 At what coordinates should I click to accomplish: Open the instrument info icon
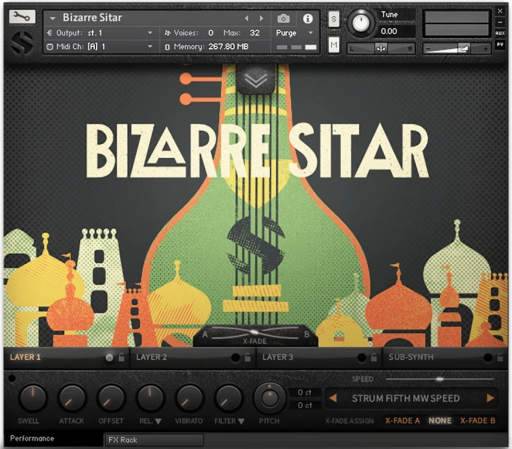(x=308, y=19)
